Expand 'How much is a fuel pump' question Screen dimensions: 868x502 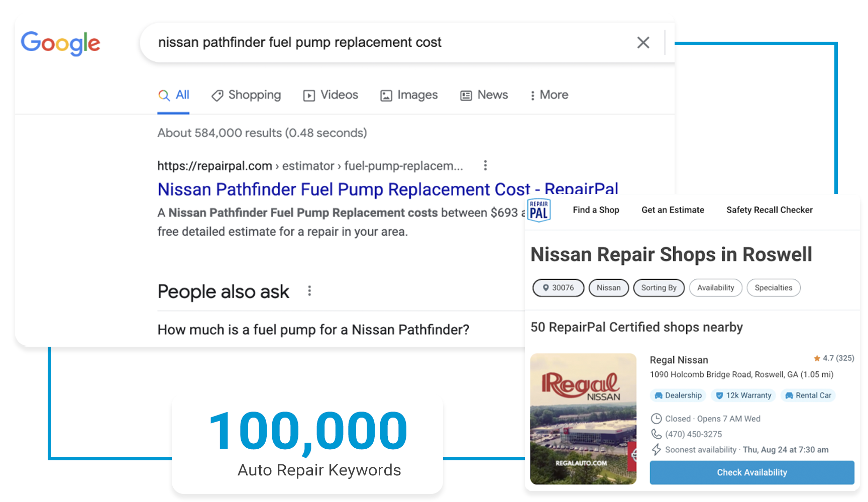coord(313,330)
